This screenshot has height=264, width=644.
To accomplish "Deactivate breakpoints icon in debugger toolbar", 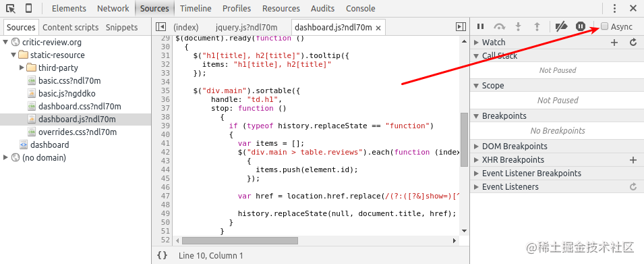I will click(561, 27).
